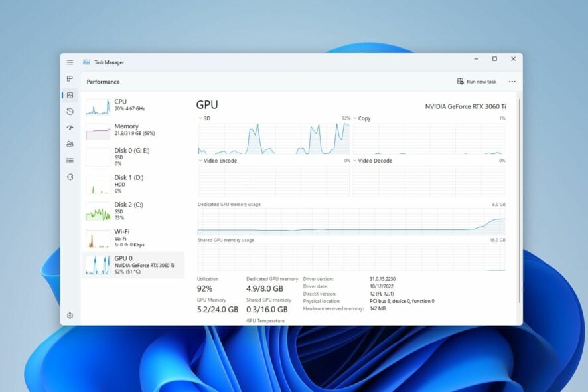Screen dimensions: 588x392
Task: Click DirectX version 12 (FL 12.1)
Action: click(x=382, y=294)
